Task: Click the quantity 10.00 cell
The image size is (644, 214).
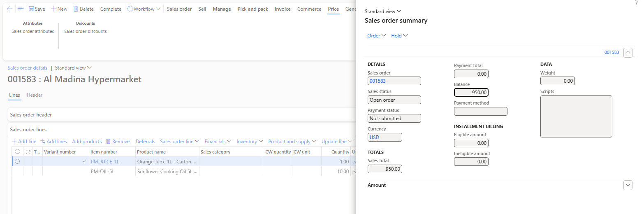Action: point(337,172)
